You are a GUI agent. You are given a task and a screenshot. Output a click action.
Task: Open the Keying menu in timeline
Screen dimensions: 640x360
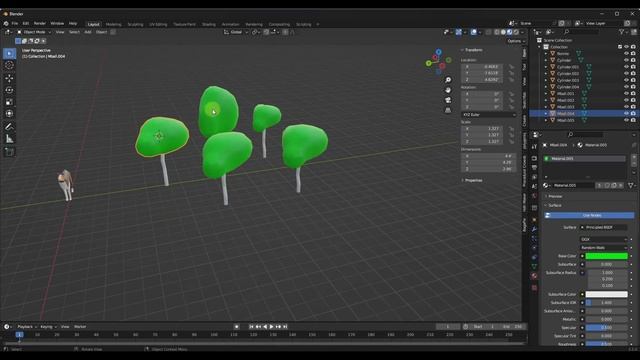pos(48,327)
